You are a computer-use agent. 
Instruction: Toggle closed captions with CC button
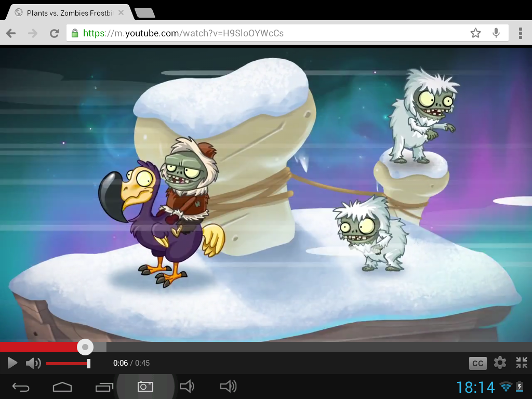pos(478,363)
